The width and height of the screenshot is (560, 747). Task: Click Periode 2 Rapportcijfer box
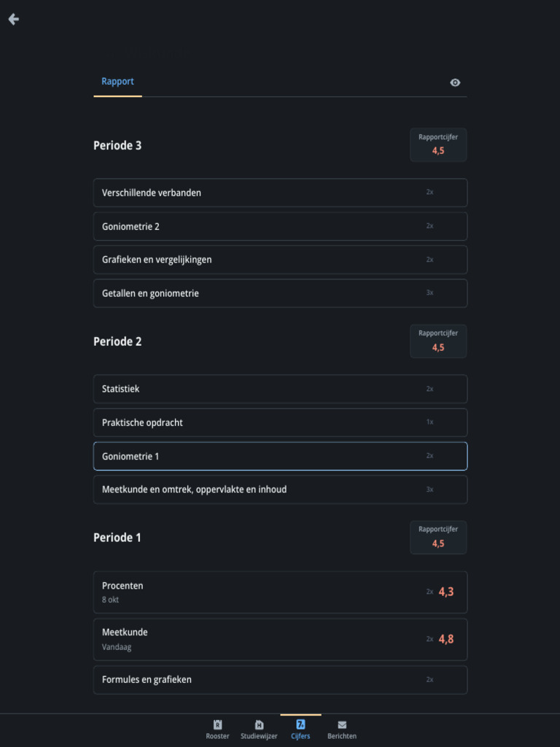(437, 341)
